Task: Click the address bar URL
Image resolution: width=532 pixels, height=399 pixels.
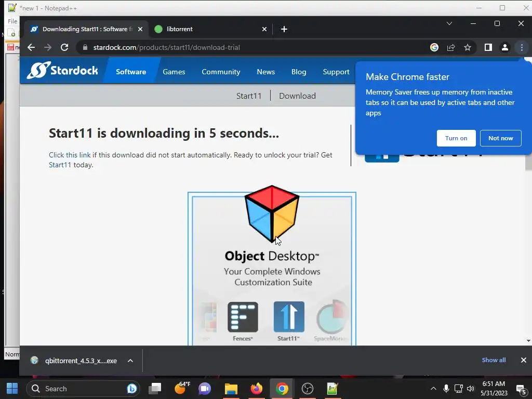Action: (166, 47)
